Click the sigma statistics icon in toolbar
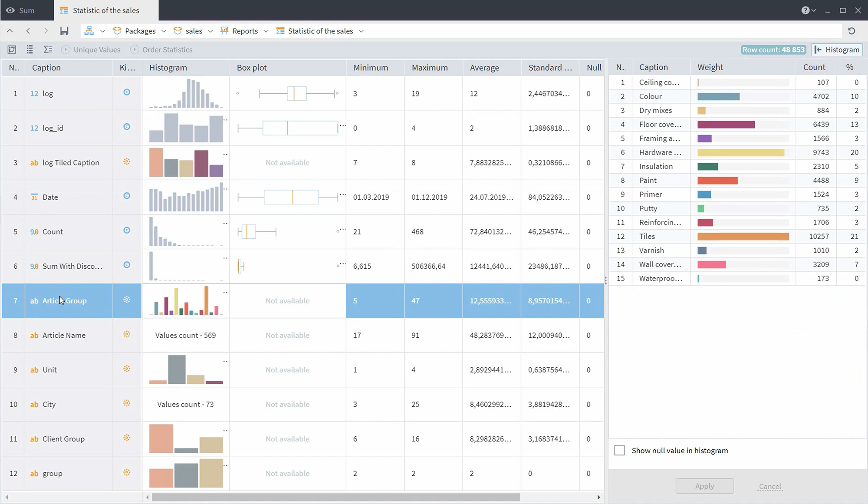 pos(48,49)
